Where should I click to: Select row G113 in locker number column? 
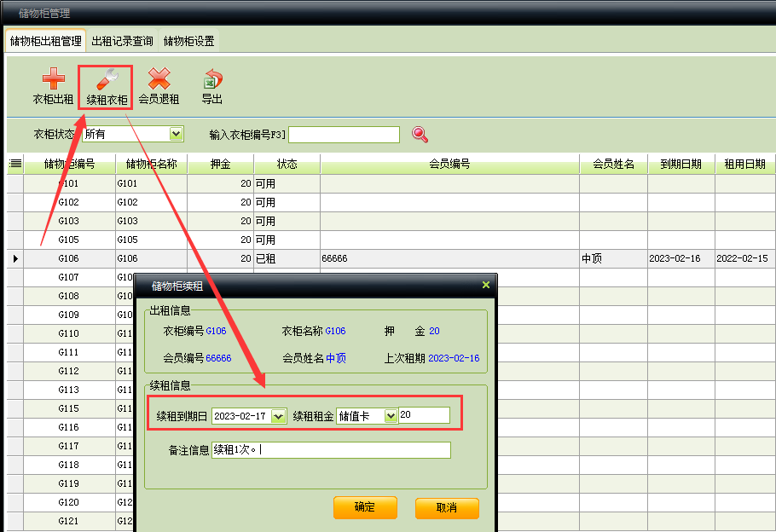tap(69, 390)
